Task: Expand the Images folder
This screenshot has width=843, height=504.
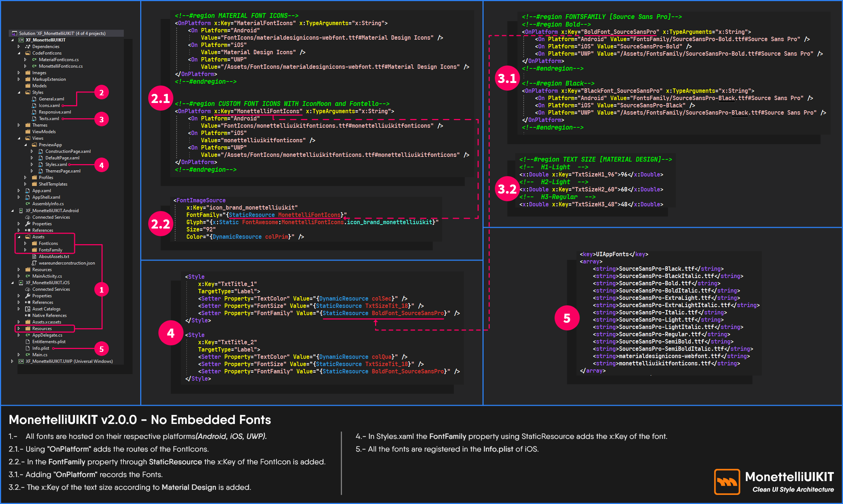Action: (x=19, y=73)
